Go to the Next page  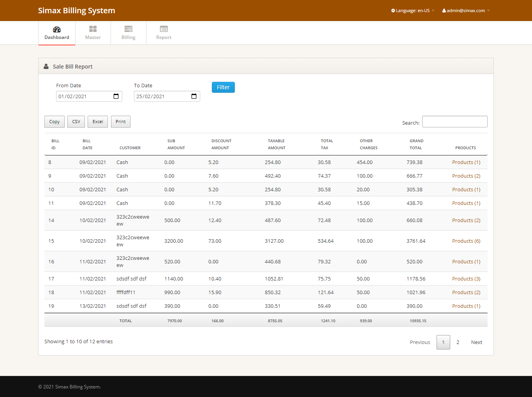pyautogui.click(x=477, y=342)
